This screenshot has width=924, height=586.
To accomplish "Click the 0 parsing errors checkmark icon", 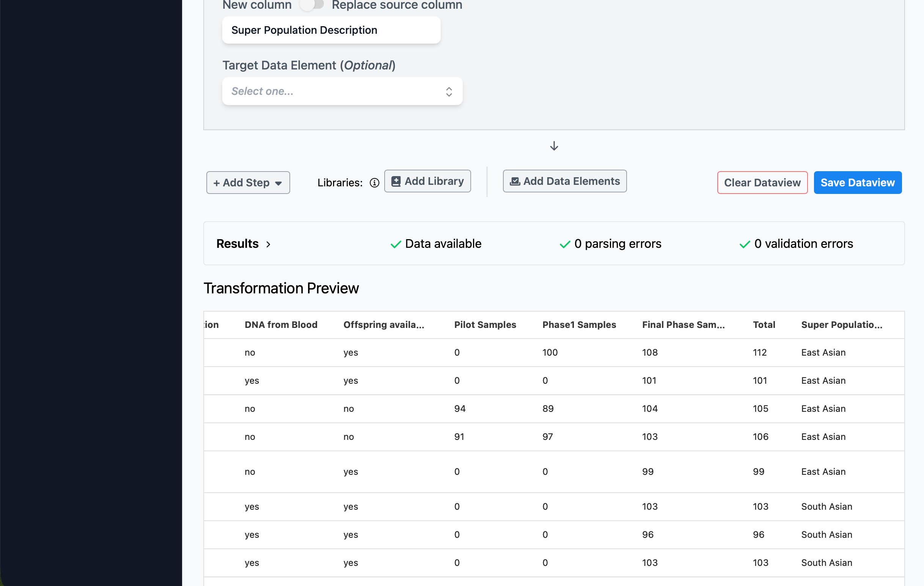I will 564,244.
